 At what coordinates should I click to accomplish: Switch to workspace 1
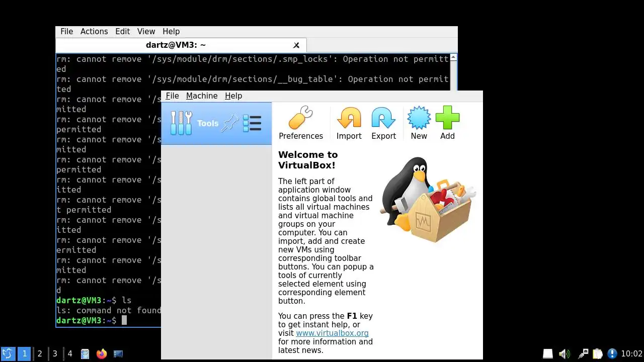click(x=24, y=354)
